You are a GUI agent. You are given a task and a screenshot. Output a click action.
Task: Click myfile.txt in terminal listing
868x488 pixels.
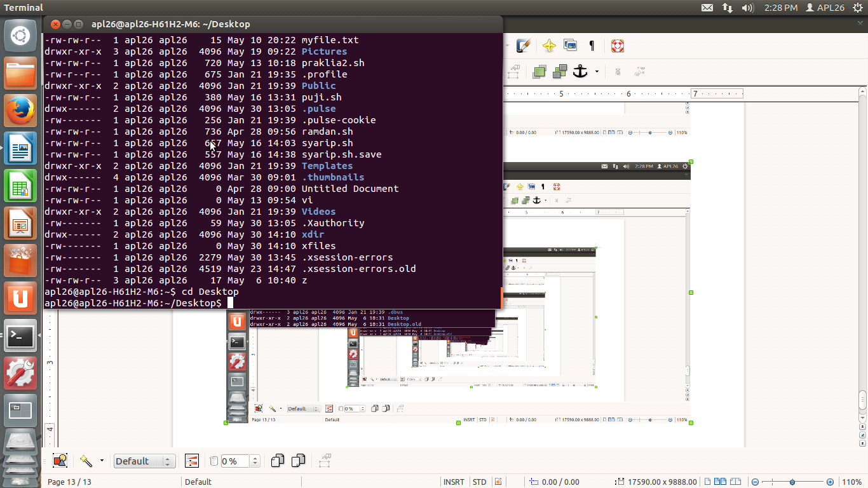pos(330,40)
